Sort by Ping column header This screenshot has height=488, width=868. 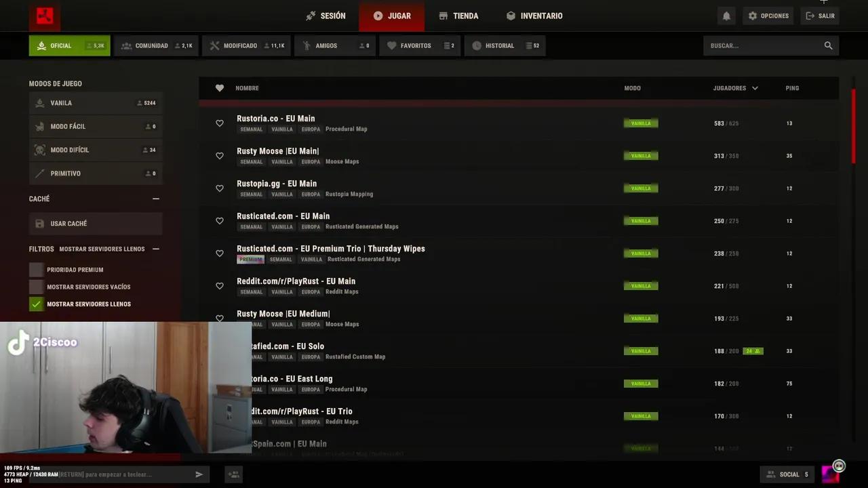[792, 88]
